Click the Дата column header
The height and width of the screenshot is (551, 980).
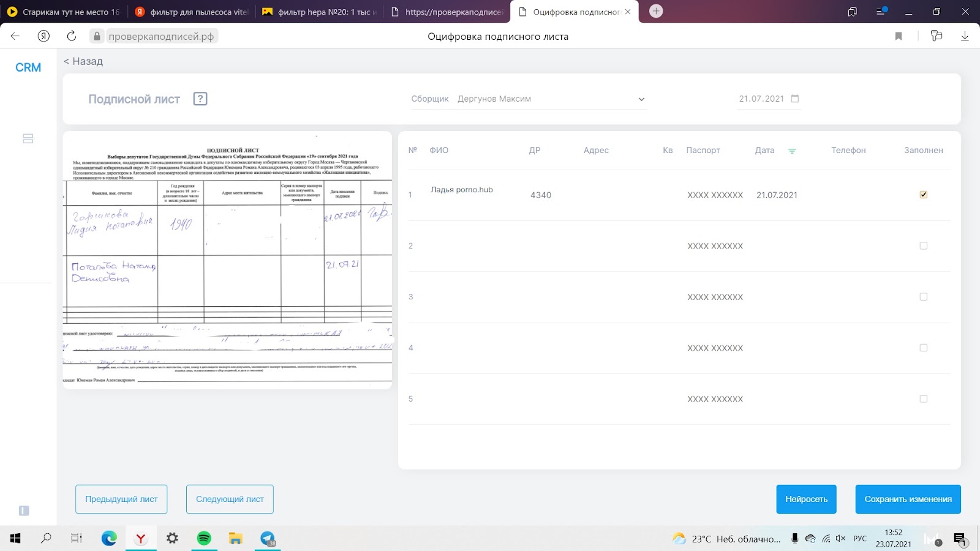764,150
